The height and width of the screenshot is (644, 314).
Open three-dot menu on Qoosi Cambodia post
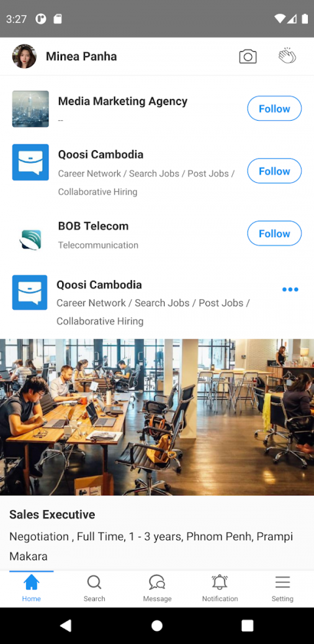click(x=290, y=289)
